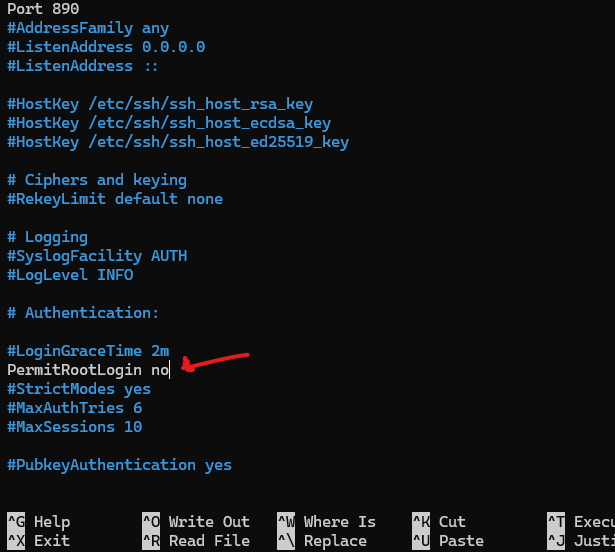Click the ^J Justify shortcut
The image size is (615, 552).
[581, 541]
